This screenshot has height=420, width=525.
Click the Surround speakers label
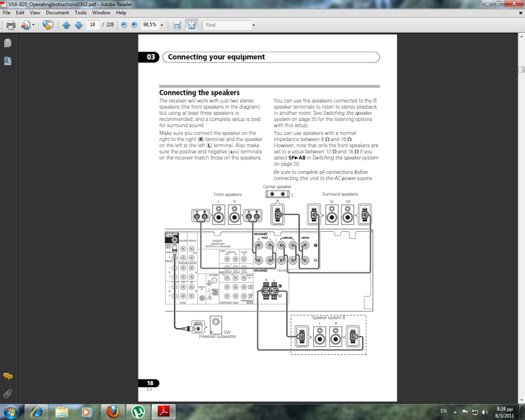point(340,194)
